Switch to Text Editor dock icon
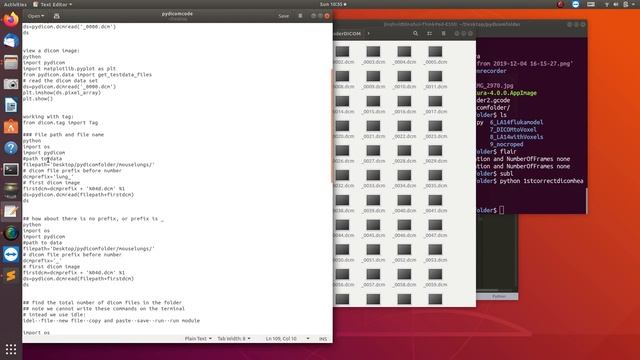Screen dimensions: 640x360 coord(11,211)
